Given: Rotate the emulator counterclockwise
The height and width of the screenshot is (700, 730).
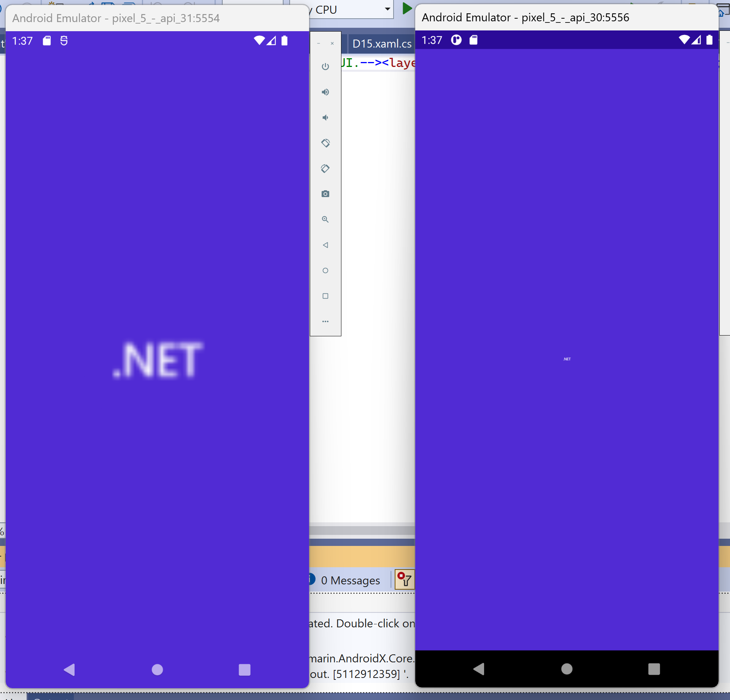Looking at the screenshot, I should point(326,143).
